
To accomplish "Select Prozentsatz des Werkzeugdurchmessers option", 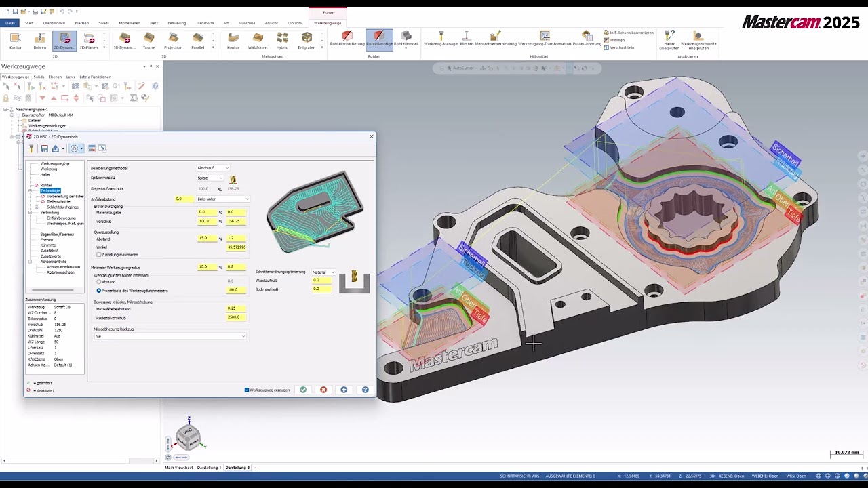I will [x=99, y=290].
